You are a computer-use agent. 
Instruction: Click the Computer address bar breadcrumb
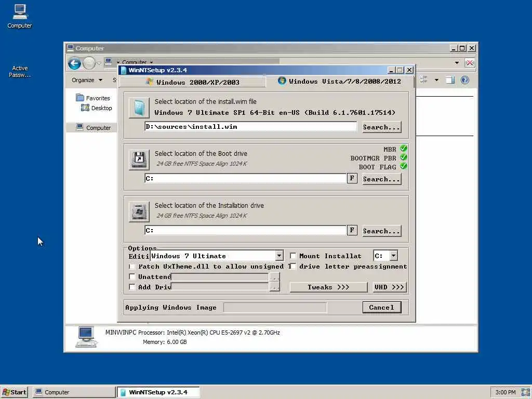point(135,62)
